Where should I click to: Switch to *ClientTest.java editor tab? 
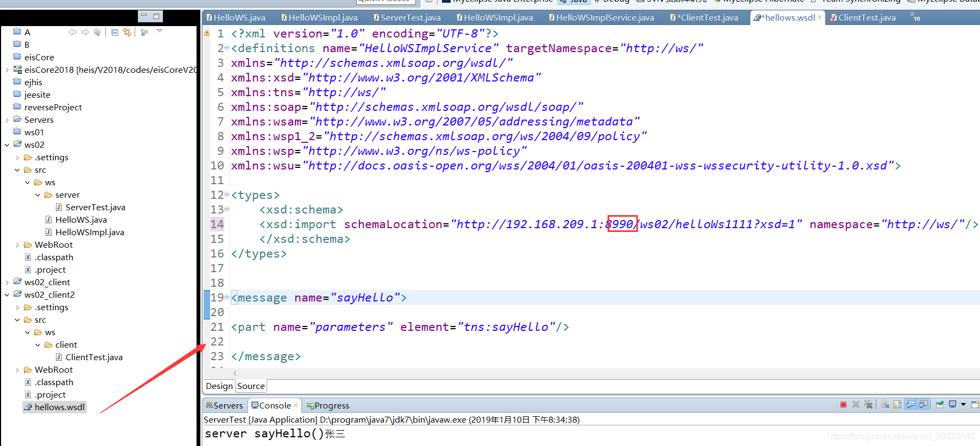[704, 18]
